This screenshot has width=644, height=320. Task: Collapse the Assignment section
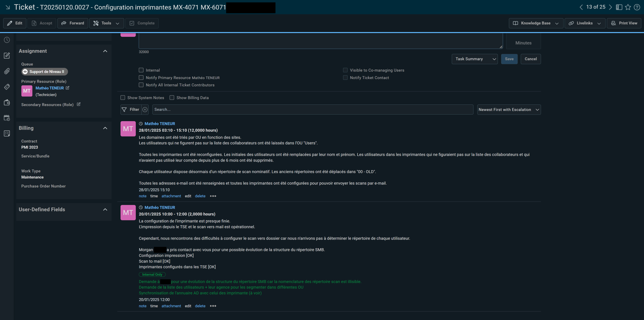point(105,51)
